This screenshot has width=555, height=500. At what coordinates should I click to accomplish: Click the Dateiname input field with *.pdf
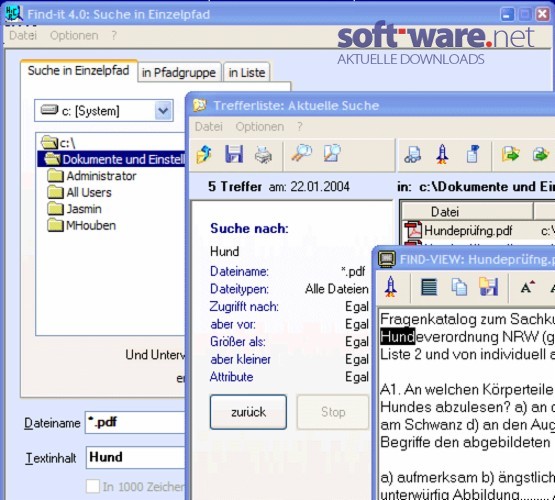click(135, 423)
